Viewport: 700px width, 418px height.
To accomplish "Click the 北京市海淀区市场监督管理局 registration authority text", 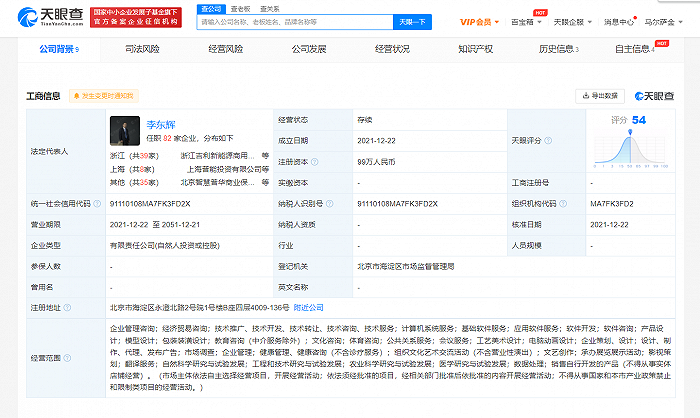I will point(405,266).
